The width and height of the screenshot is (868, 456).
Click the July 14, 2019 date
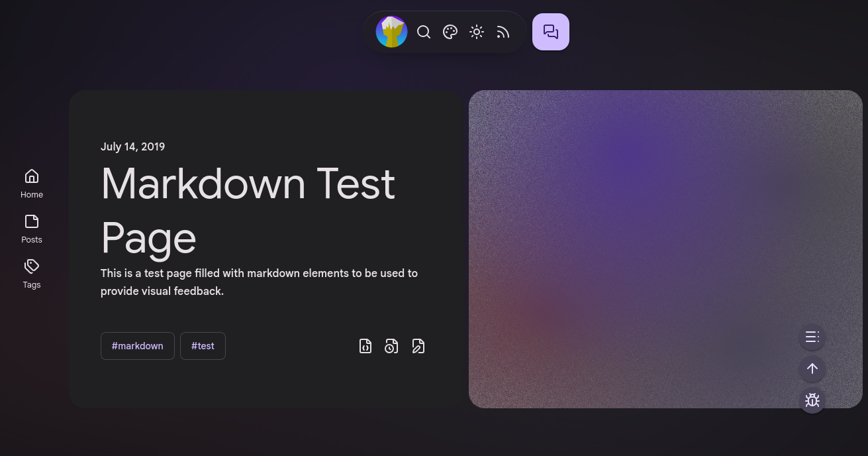click(x=132, y=146)
